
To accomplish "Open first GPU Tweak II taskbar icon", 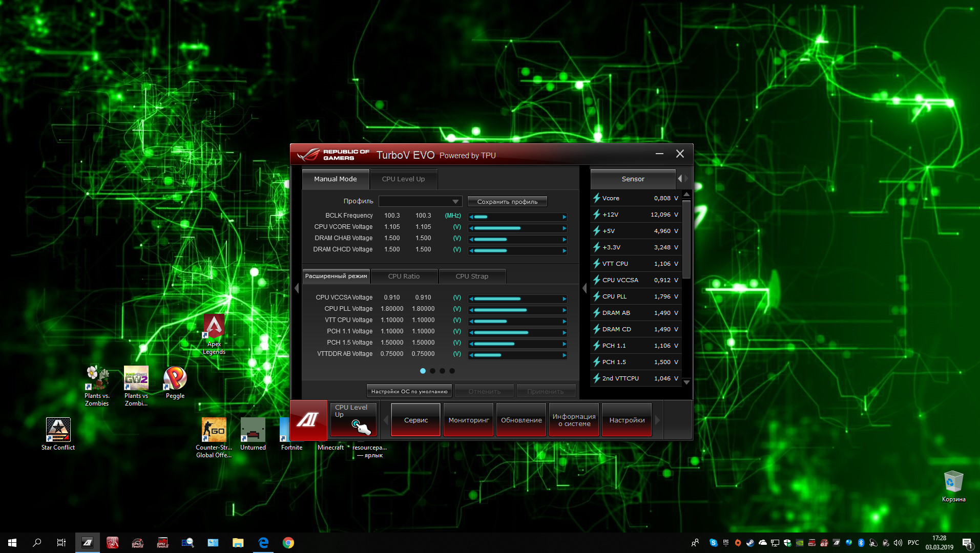I will 137,543.
